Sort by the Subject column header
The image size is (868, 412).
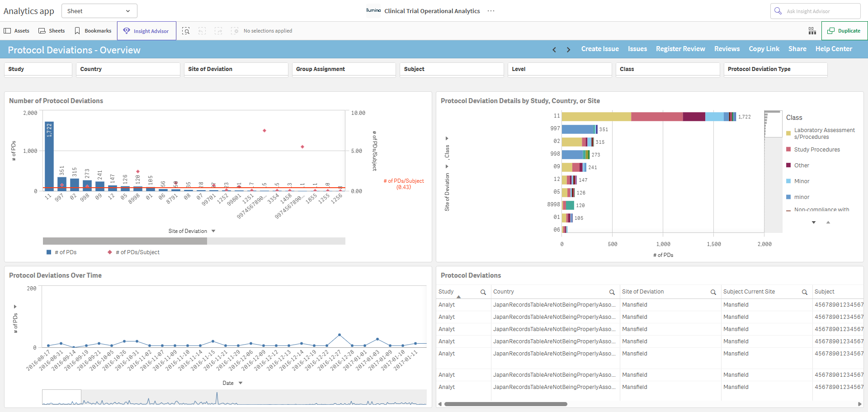(825, 292)
